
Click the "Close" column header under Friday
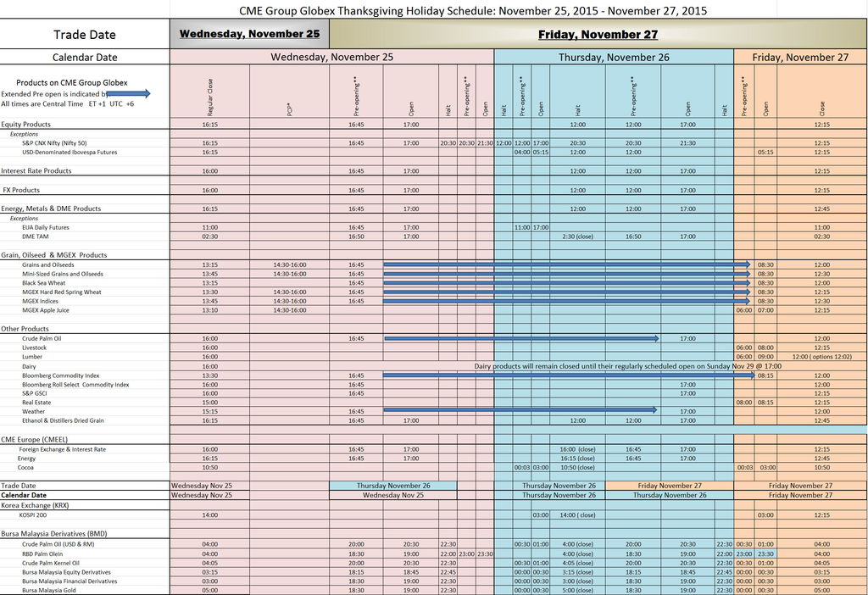click(x=822, y=108)
